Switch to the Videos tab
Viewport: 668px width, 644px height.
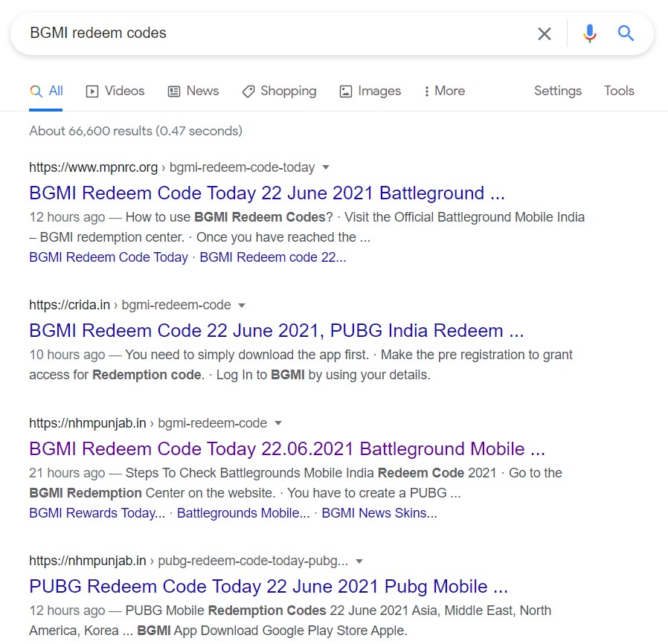pos(115,91)
